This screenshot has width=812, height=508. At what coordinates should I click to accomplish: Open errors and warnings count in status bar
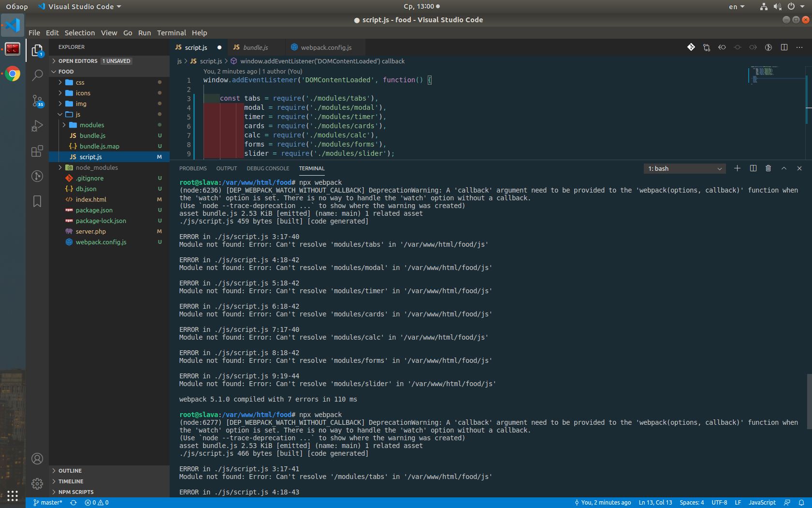point(97,503)
